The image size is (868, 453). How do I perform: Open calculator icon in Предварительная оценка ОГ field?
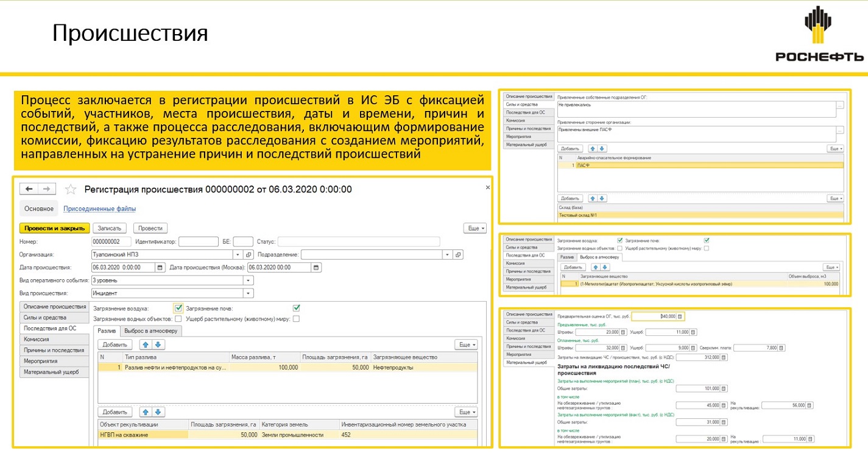click(x=680, y=316)
